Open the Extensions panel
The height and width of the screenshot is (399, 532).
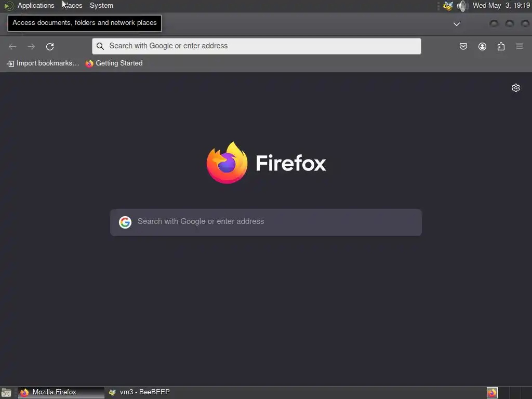point(501,46)
